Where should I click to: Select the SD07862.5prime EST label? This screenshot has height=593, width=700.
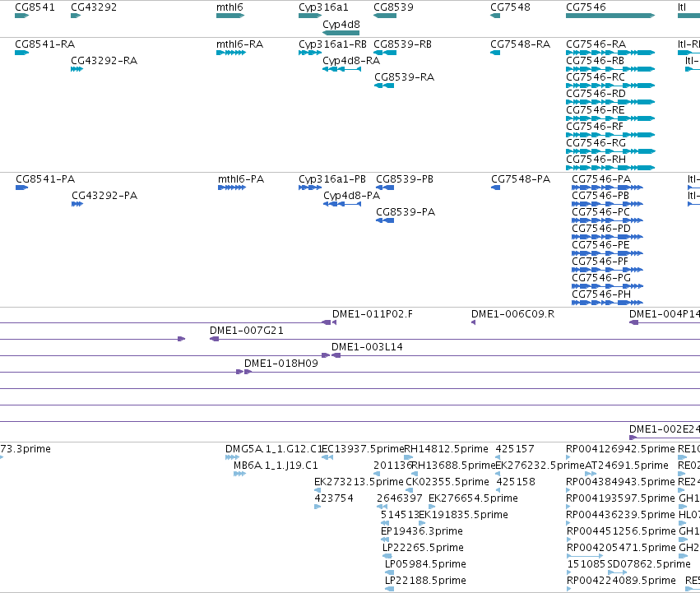pyautogui.click(x=649, y=564)
